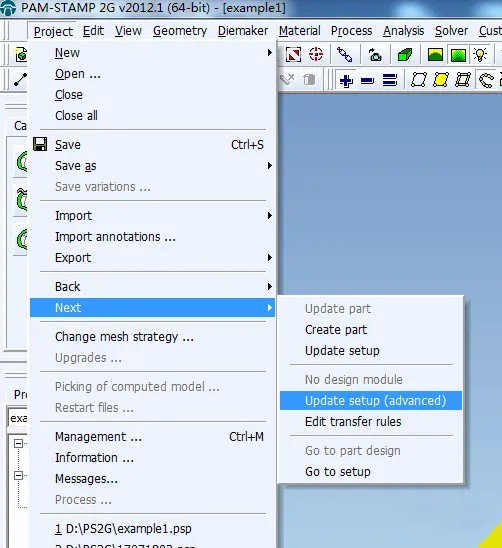Select the yellow filled quadrilateral icon
The width and height of the screenshot is (502, 548).
click(x=440, y=80)
